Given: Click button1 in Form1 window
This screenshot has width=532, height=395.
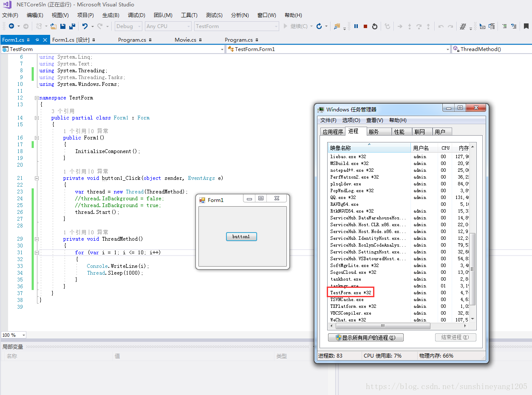Looking at the screenshot, I should click(241, 236).
